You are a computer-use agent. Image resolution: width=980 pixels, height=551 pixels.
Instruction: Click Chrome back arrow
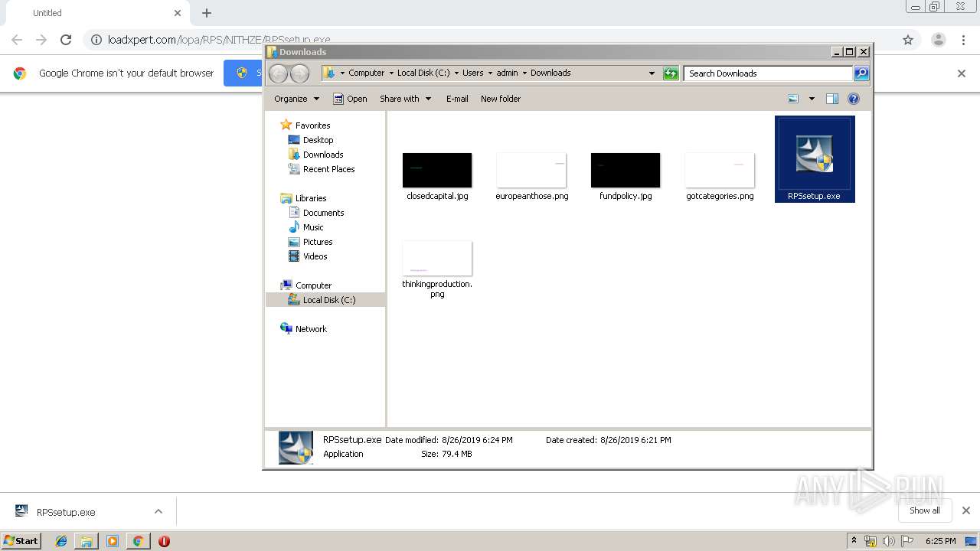[17, 40]
